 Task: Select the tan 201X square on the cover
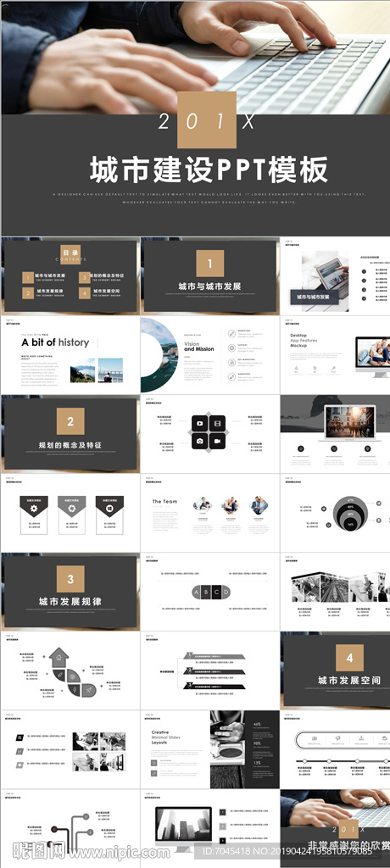pos(207,120)
